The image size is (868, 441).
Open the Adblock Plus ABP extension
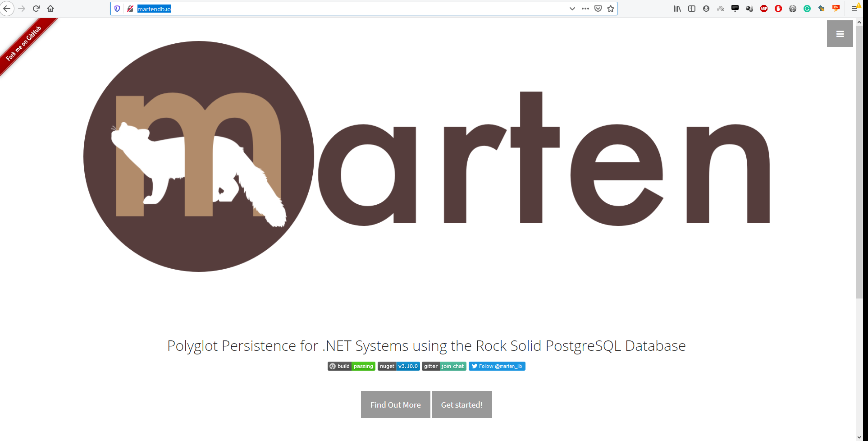764,9
